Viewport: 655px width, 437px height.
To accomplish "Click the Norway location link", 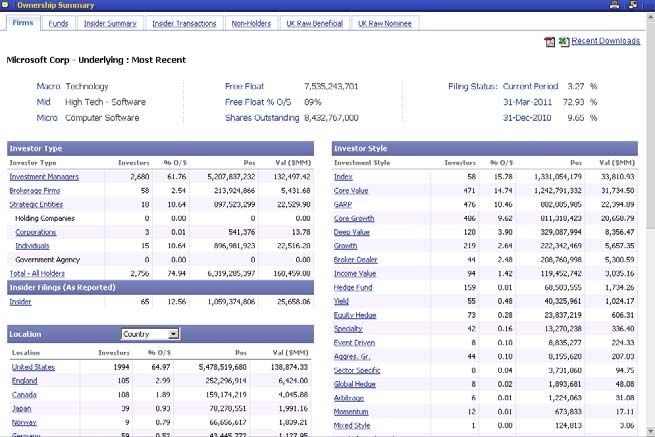I will (24, 422).
